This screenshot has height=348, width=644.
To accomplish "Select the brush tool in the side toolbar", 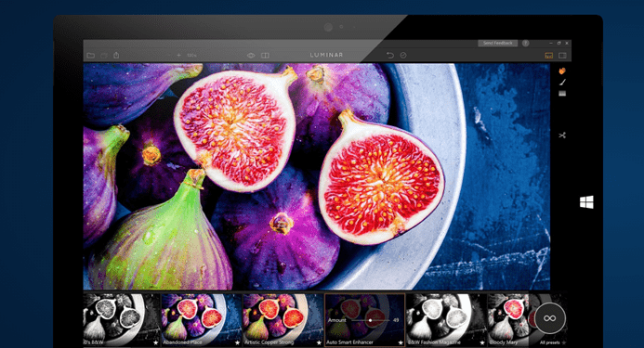I will (562, 83).
